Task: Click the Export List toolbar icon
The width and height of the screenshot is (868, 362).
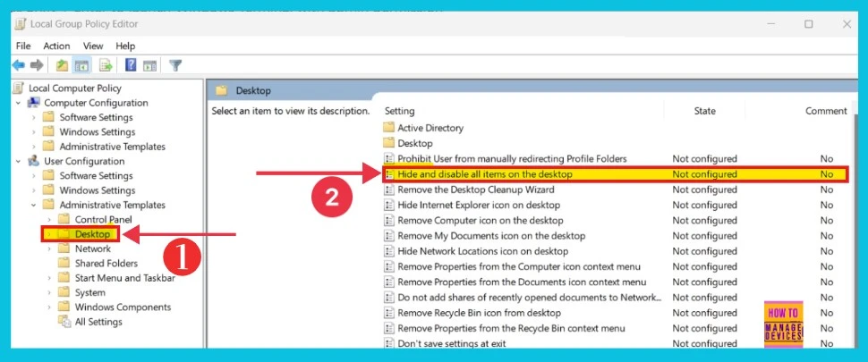Action: pos(106,65)
